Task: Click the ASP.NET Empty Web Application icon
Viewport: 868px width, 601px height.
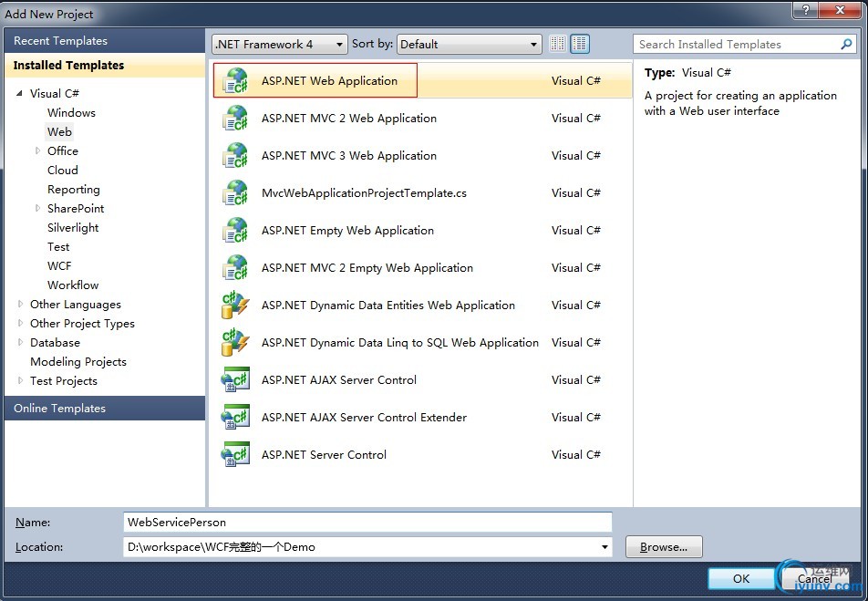Action: [x=235, y=231]
